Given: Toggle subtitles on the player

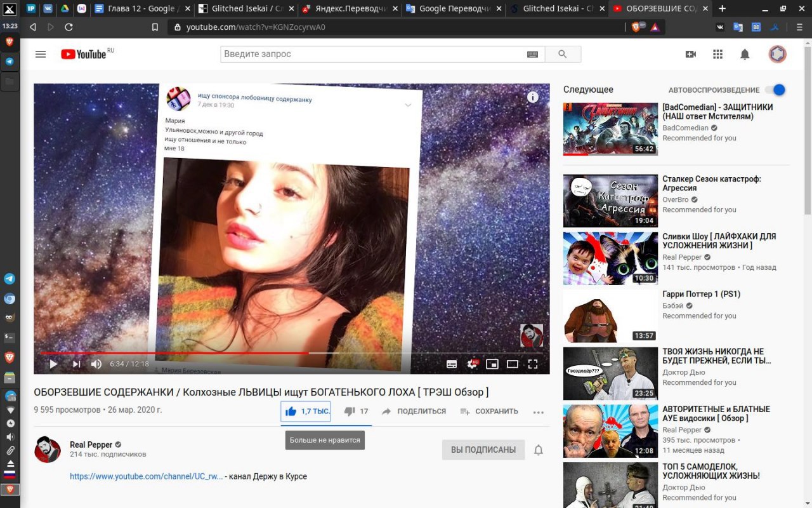Looking at the screenshot, I should tap(452, 364).
